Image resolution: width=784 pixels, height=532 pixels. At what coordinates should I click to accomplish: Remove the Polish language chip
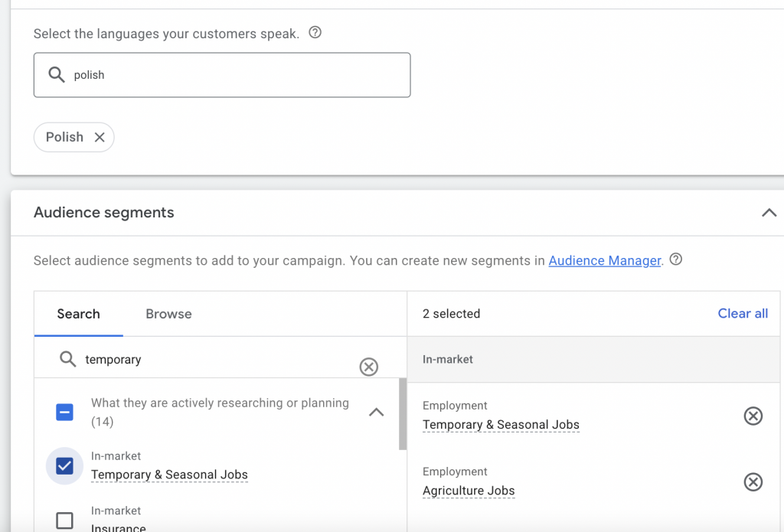(100, 137)
